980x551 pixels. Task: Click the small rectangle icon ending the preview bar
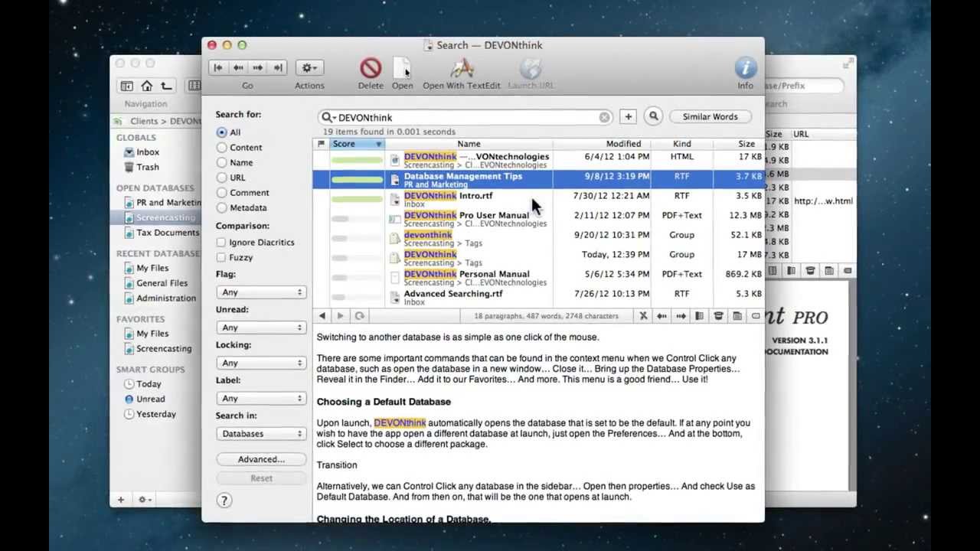click(x=755, y=316)
